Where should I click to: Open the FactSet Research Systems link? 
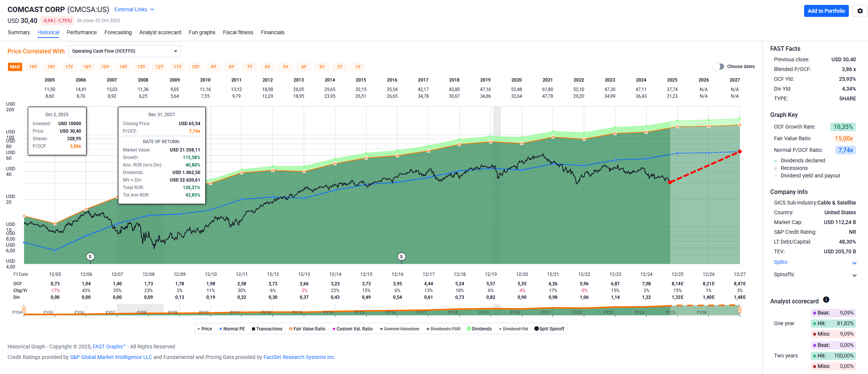299,357
